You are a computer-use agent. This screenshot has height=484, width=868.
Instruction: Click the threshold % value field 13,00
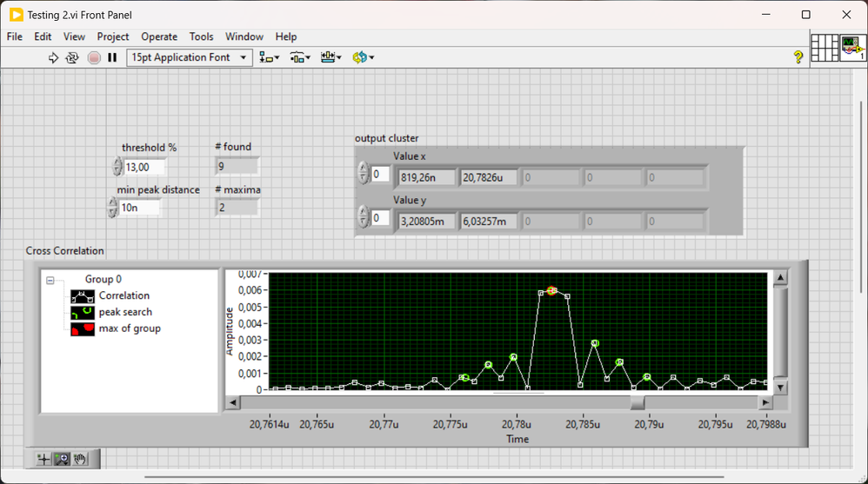coord(144,167)
